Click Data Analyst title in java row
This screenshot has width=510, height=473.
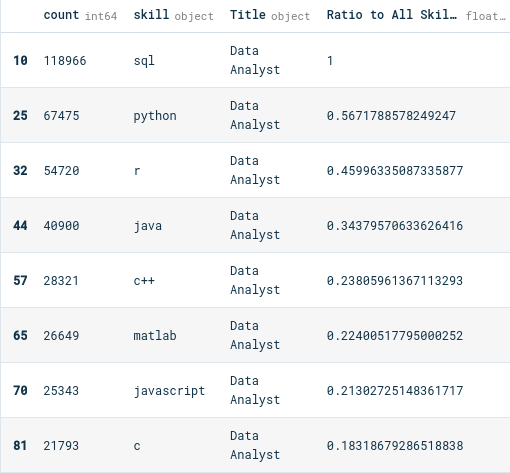[x=255, y=225]
